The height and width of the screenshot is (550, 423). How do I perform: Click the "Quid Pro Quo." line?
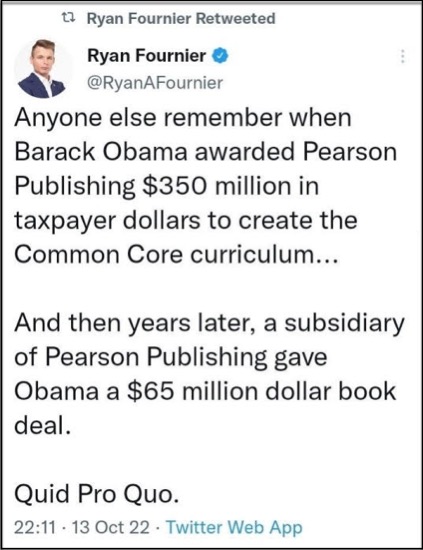point(96,494)
